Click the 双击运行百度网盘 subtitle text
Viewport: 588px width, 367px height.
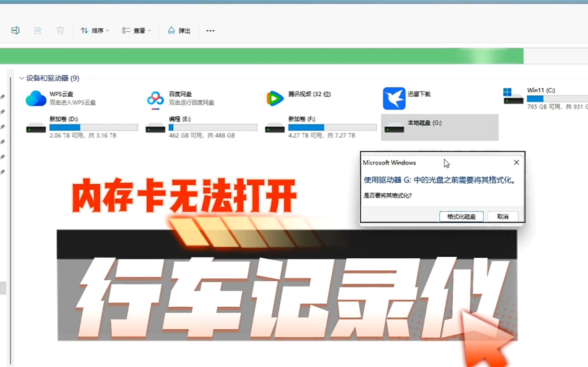[192, 102]
